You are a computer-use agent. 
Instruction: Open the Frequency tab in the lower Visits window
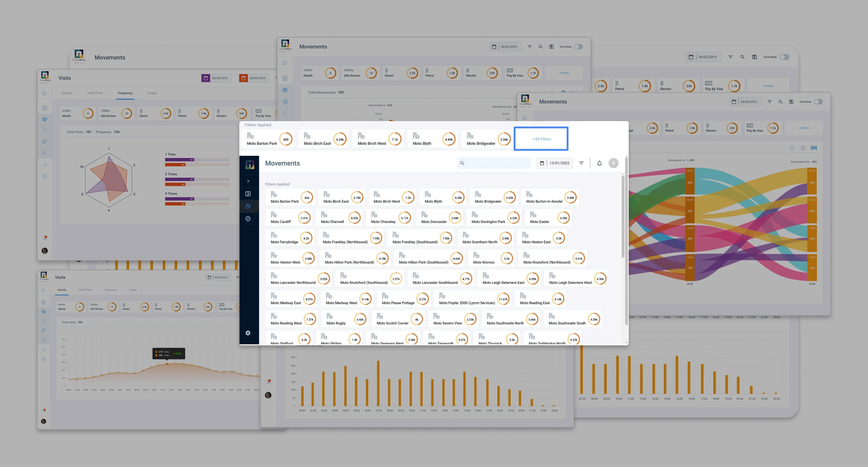[x=110, y=290]
